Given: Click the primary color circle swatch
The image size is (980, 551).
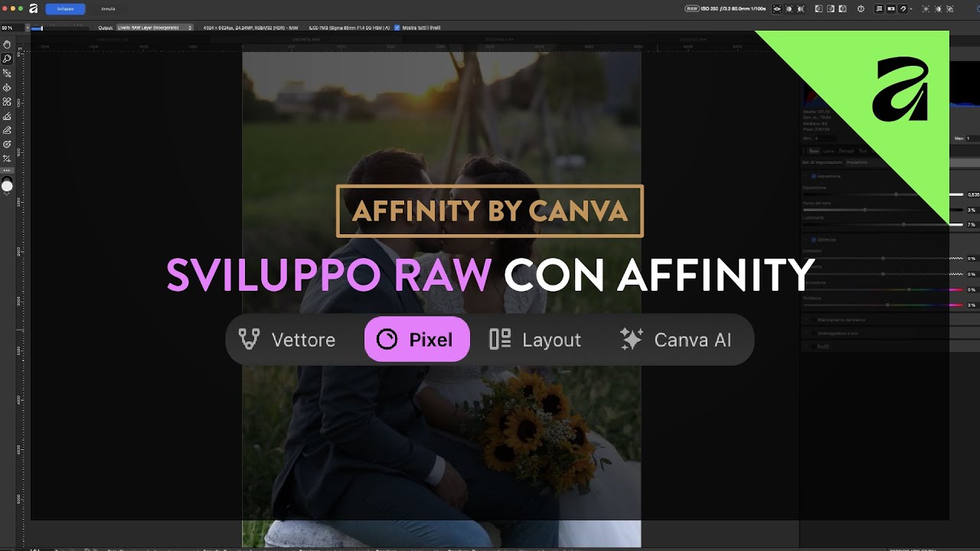Looking at the screenshot, I should tap(7, 185).
